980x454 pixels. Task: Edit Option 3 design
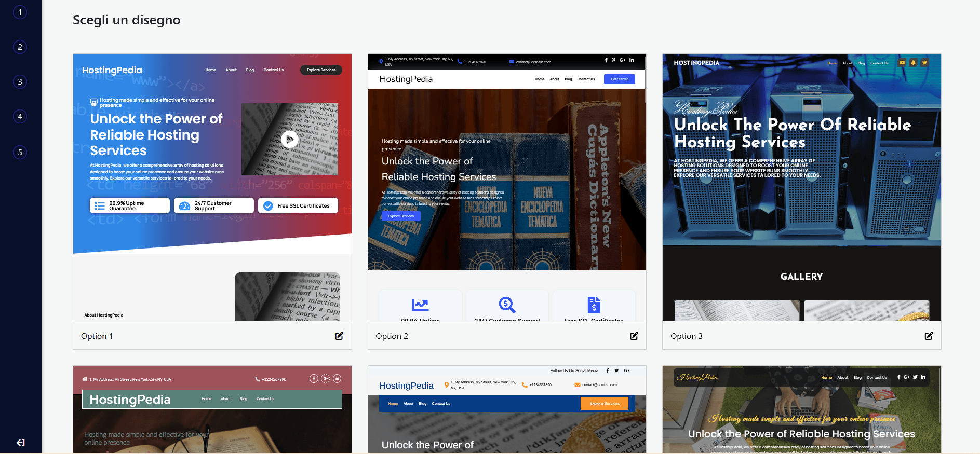click(929, 336)
